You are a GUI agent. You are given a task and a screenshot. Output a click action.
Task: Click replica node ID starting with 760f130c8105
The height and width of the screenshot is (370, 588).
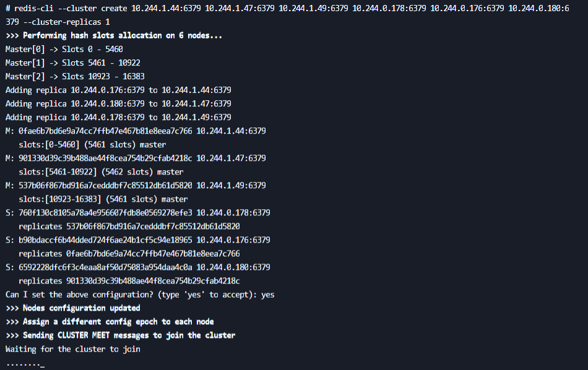[105, 213]
